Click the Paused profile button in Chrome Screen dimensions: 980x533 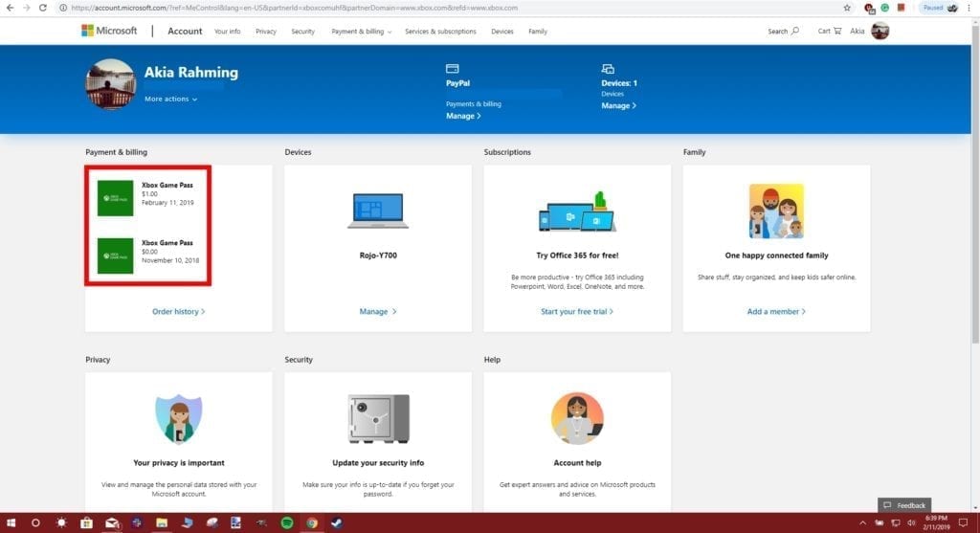click(940, 8)
